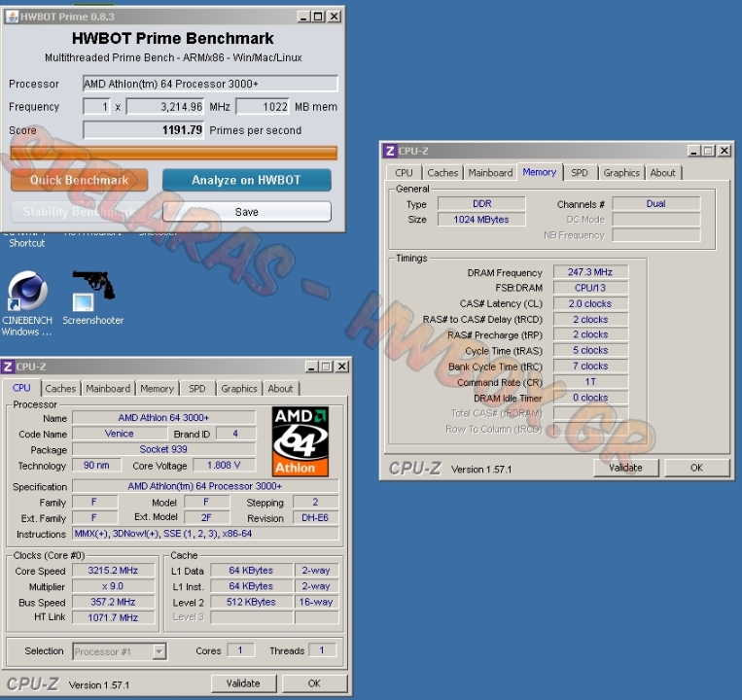
Task: Click OK in CPU-Z CPU window
Action: (314, 683)
